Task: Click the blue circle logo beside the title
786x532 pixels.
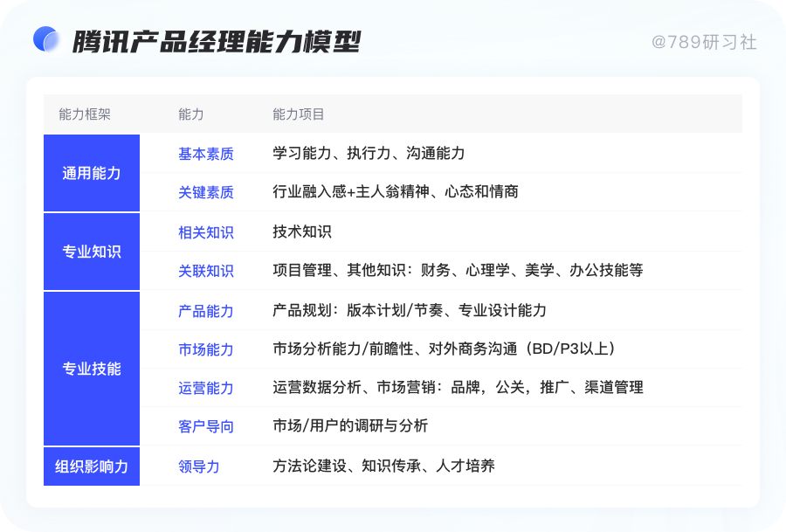Action: [x=46, y=39]
